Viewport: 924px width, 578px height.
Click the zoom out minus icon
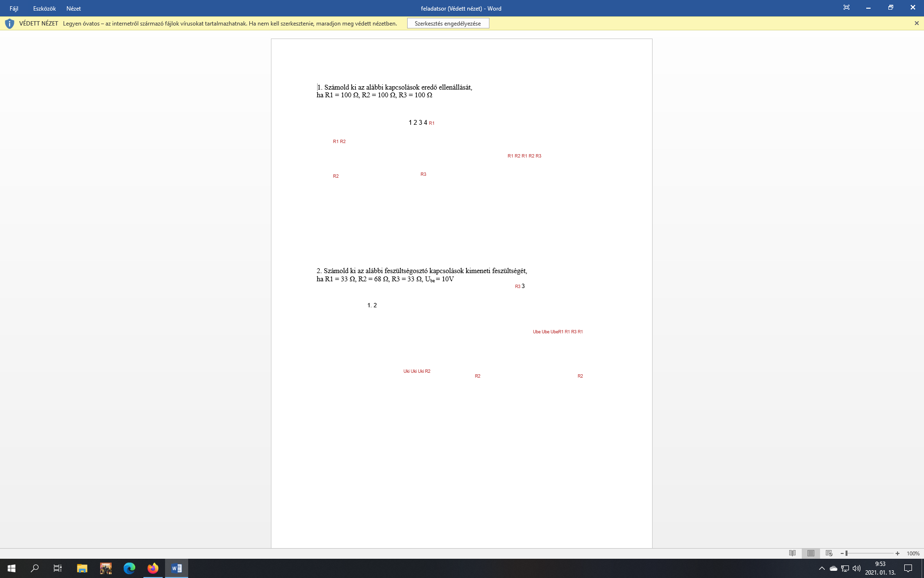point(842,553)
